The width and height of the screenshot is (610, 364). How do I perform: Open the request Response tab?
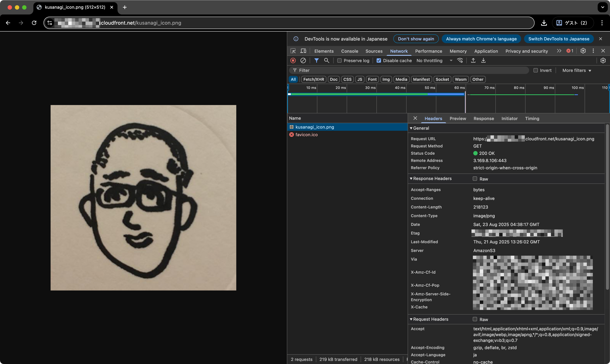click(x=484, y=118)
